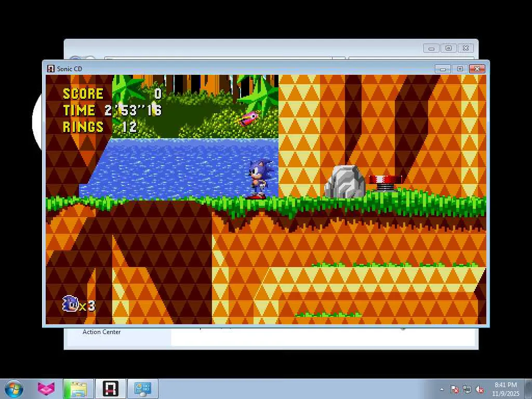Open the Control Panel taskbar button
Image resolution: width=532 pixels, height=399 pixels.
coord(142,389)
